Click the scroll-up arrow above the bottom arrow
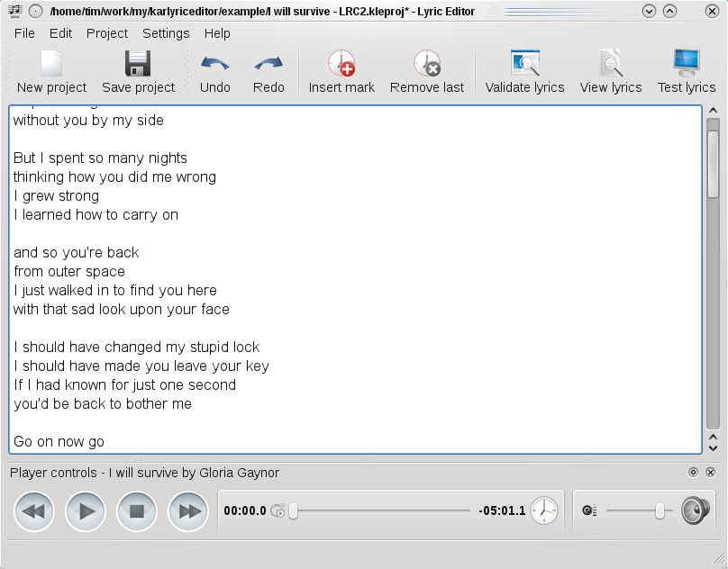This screenshot has width=728, height=569. pyautogui.click(x=713, y=438)
